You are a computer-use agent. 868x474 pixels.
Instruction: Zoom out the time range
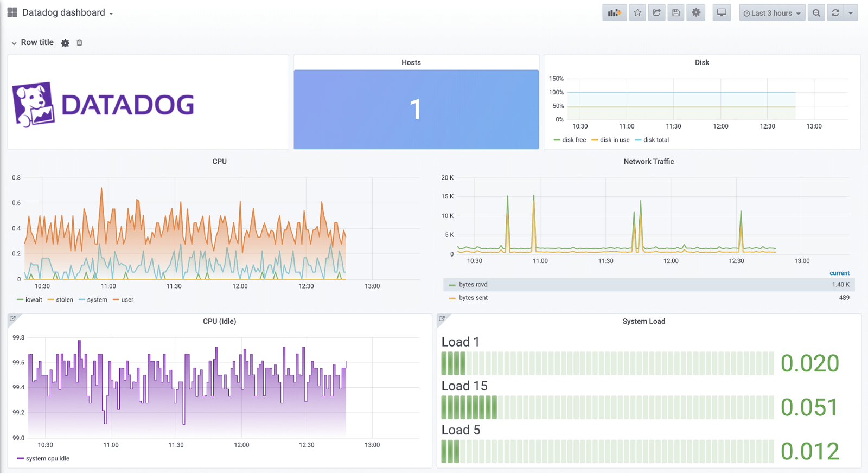pyautogui.click(x=816, y=13)
